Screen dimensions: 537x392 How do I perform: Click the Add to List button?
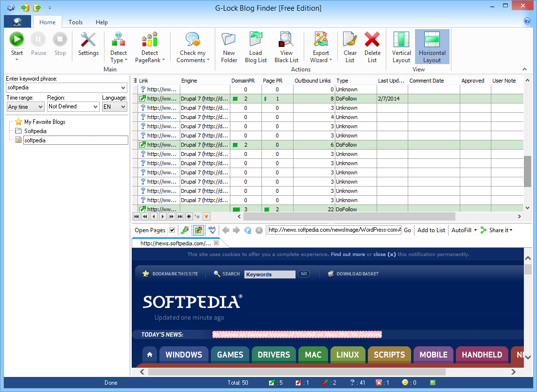(x=431, y=230)
